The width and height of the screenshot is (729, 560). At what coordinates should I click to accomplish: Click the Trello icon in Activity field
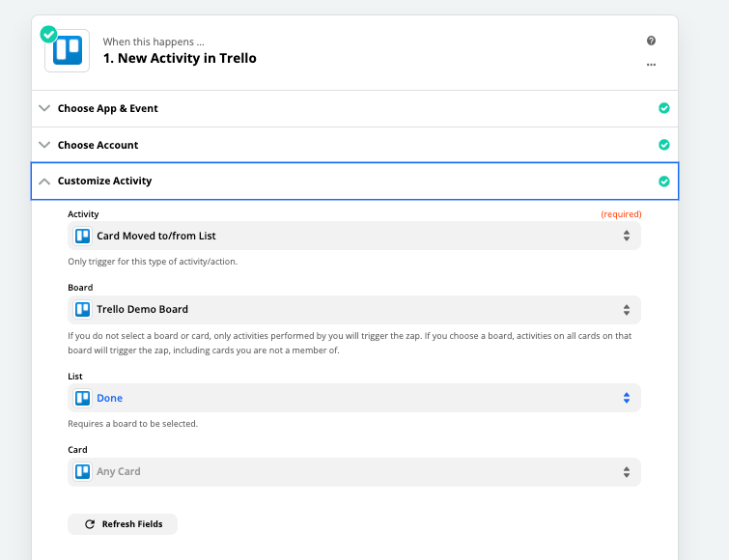click(83, 236)
